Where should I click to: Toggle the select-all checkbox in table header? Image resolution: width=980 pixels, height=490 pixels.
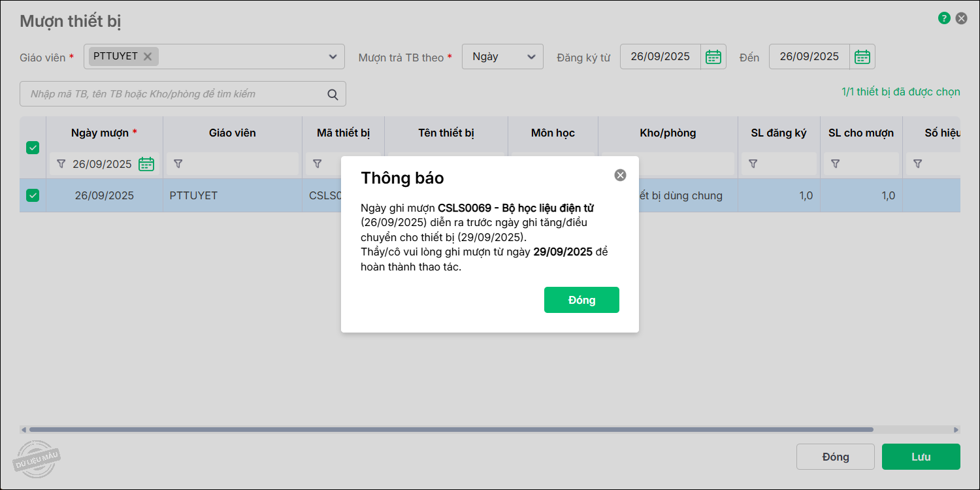tap(33, 148)
